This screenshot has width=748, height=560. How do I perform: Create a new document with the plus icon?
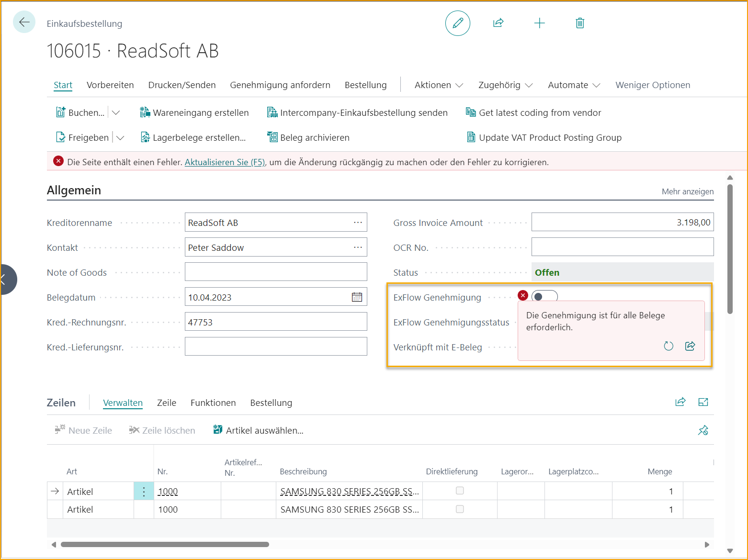coord(539,22)
